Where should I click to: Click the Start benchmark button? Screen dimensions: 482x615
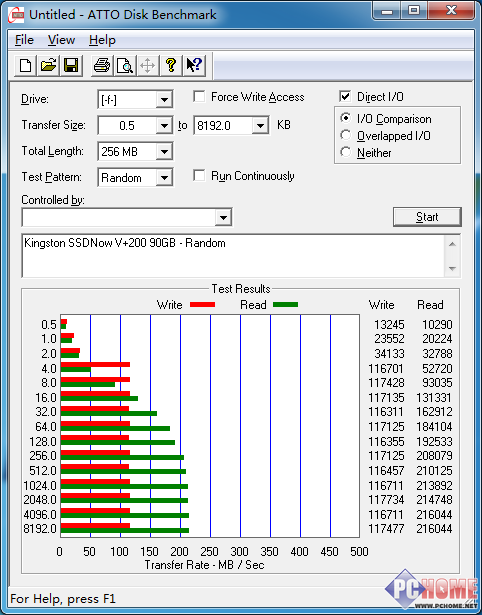[427, 217]
